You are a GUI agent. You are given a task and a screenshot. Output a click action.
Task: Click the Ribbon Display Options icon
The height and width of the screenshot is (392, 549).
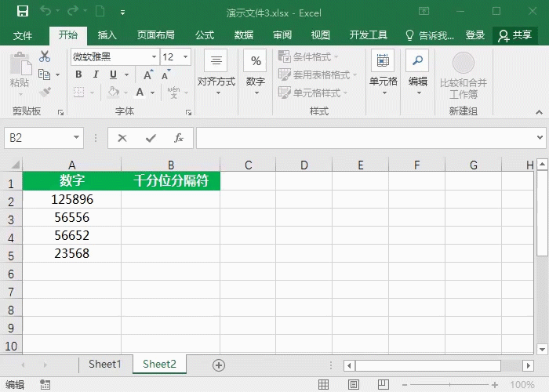click(424, 11)
